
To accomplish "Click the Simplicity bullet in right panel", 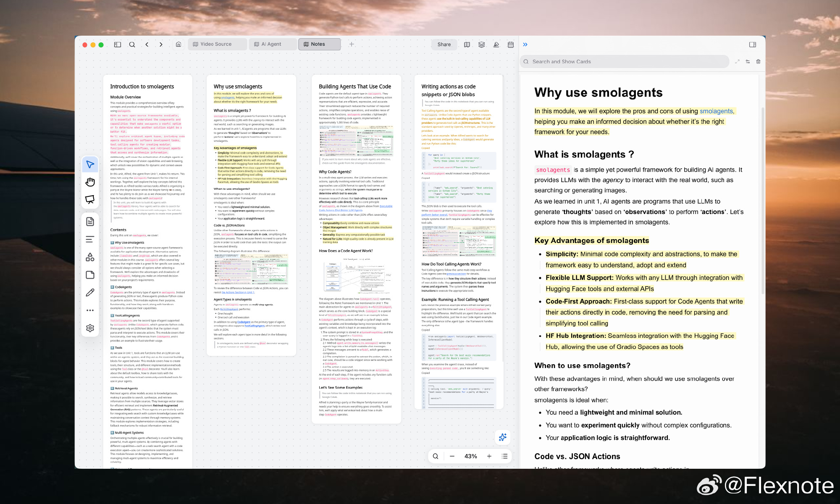I will 641,259.
